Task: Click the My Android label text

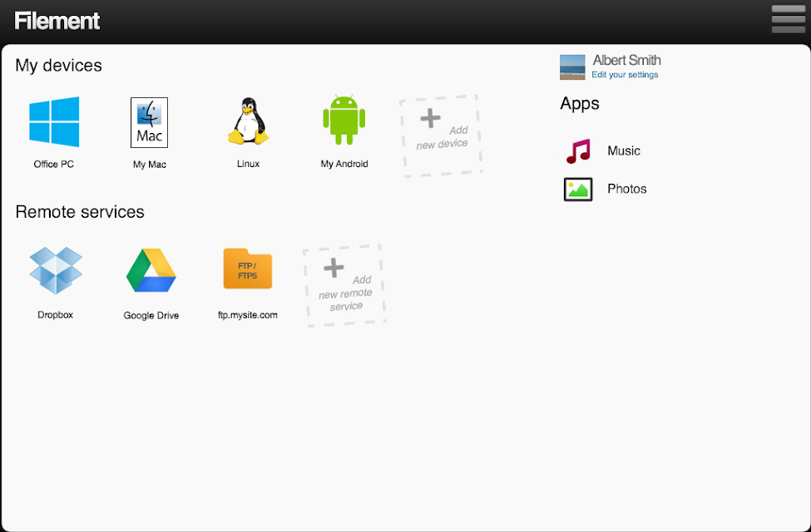Action: coord(344,164)
